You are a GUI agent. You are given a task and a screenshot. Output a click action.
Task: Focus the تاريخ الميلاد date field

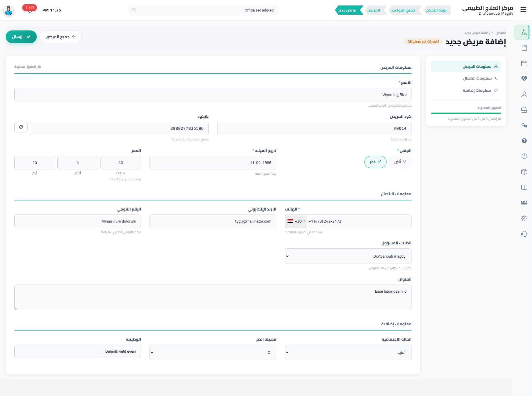click(x=213, y=163)
